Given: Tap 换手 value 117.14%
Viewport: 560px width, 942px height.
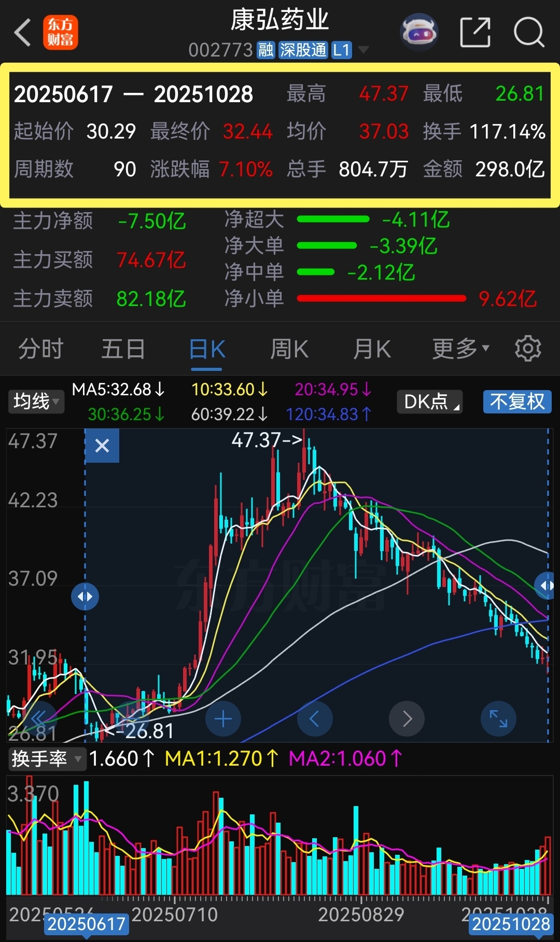Looking at the screenshot, I should tap(508, 131).
